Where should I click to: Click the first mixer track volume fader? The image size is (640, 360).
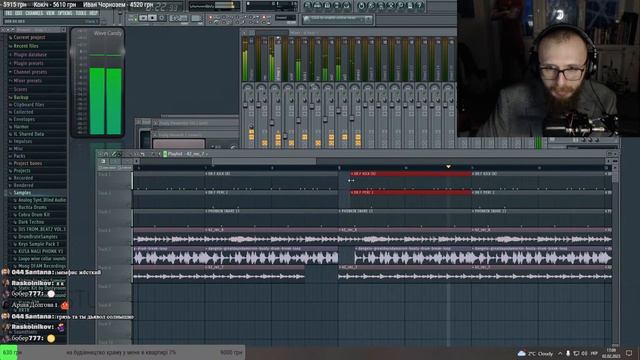coord(245,104)
